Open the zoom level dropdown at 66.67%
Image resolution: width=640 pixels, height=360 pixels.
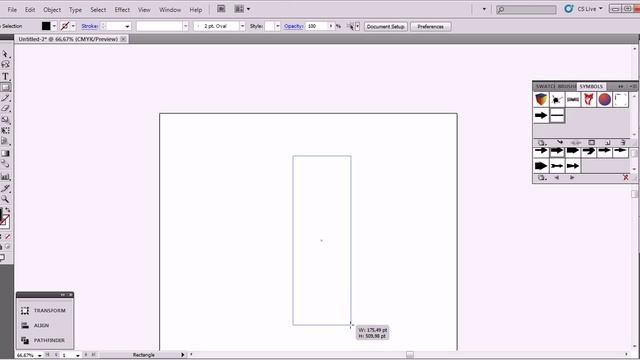coord(40,356)
